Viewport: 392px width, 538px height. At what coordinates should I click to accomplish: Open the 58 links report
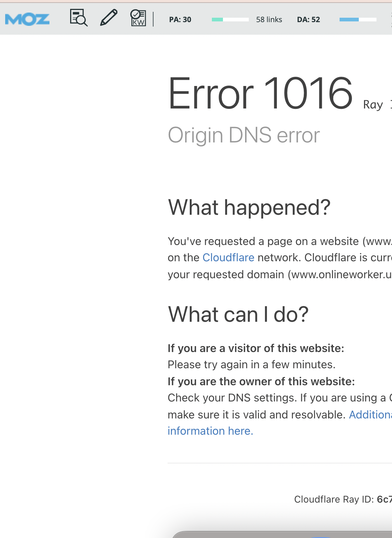point(269,20)
